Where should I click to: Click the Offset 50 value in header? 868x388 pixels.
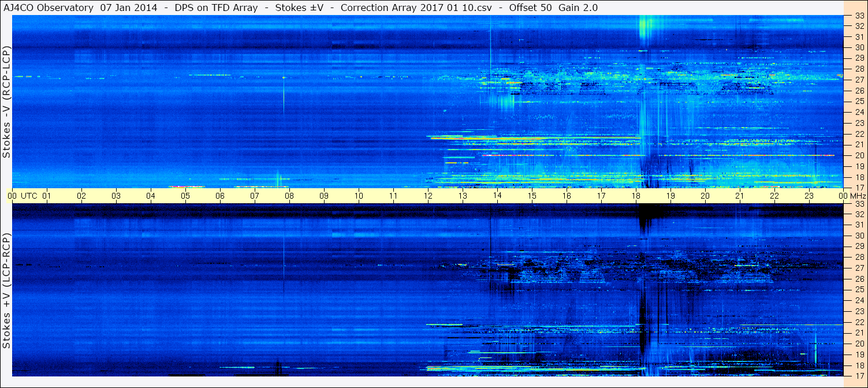[x=530, y=8]
